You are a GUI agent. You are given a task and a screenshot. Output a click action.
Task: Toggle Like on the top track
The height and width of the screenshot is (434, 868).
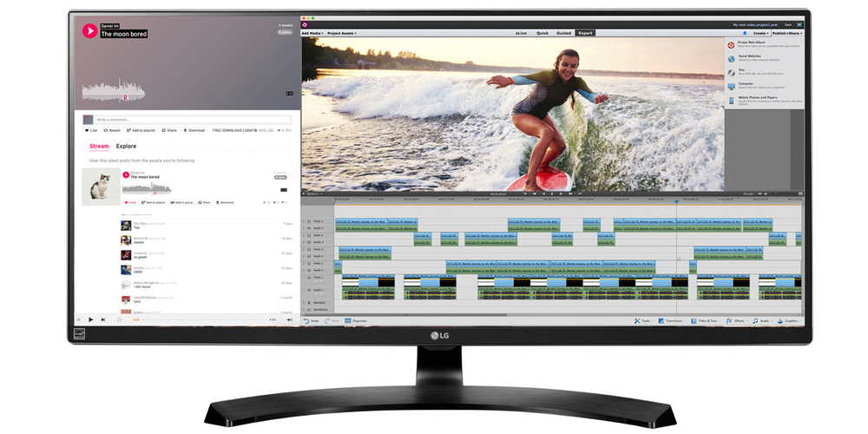(x=91, y=130)
